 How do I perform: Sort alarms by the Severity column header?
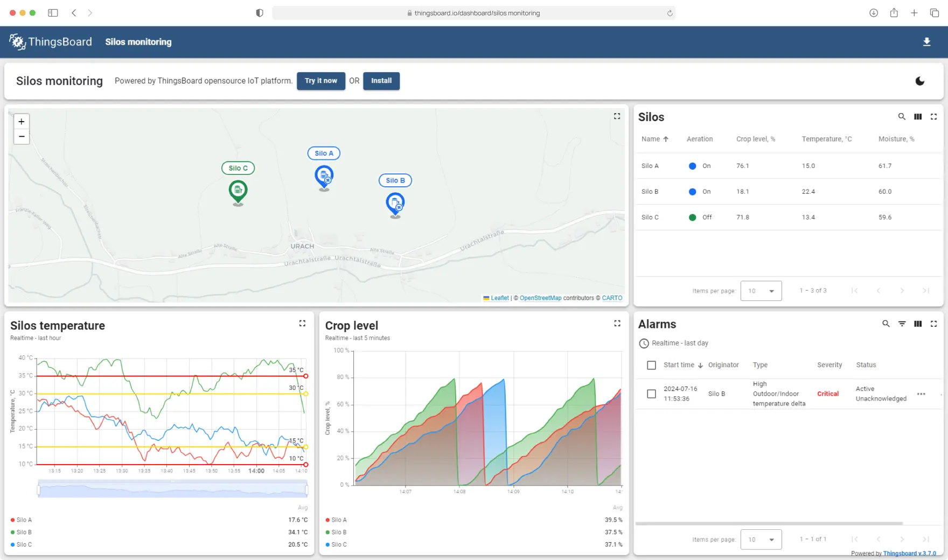(829, 365)
